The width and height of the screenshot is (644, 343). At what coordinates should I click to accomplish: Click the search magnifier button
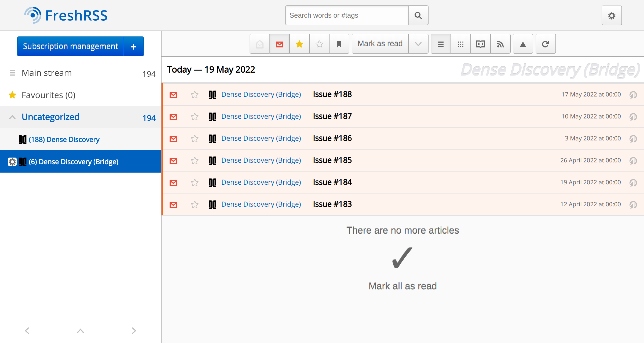pos(418,16)
